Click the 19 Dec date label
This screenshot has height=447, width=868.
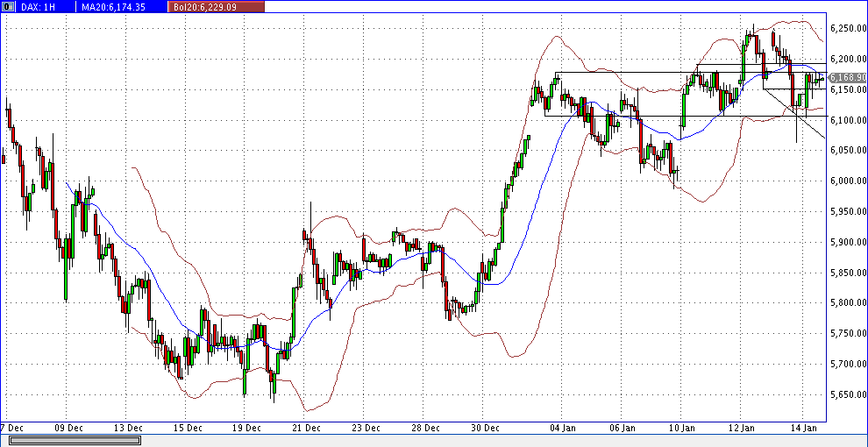point(247,428)
